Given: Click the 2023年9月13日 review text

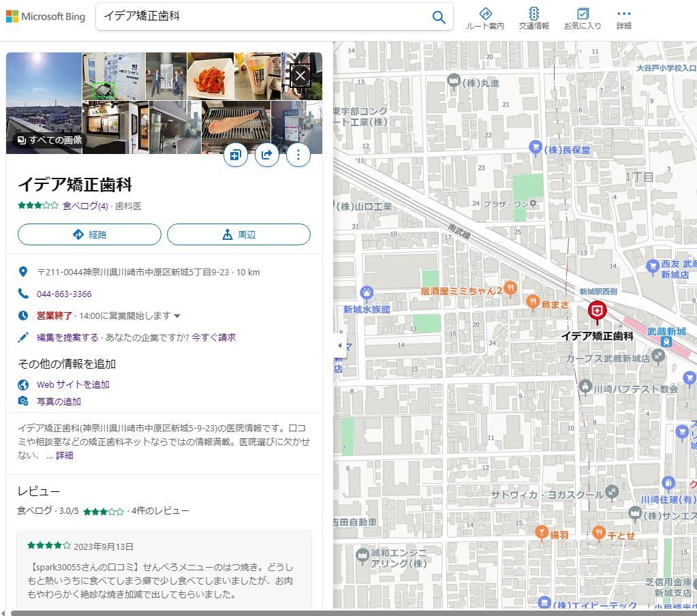Looking at the screenshot, I should pos(103,546).
